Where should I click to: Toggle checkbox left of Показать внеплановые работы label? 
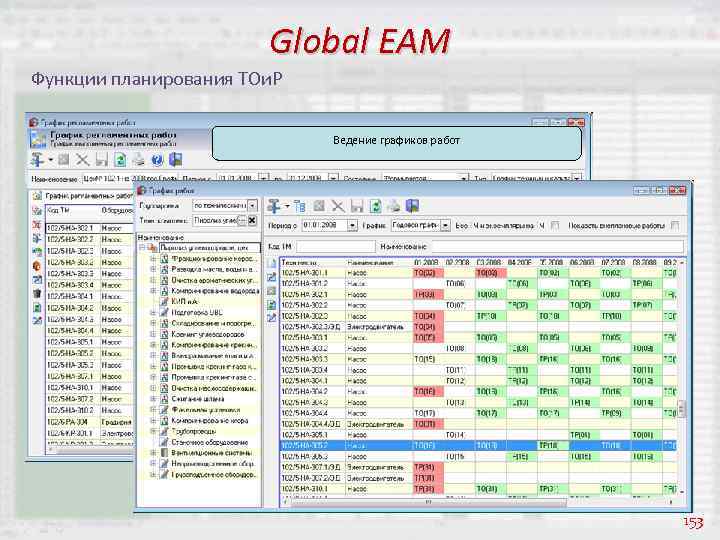(555, 225)
